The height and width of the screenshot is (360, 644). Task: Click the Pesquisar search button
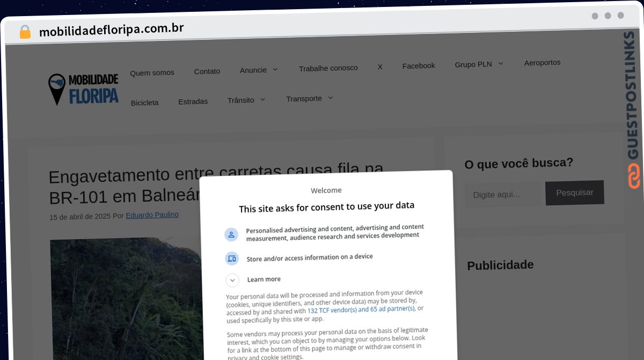(575, 192)
